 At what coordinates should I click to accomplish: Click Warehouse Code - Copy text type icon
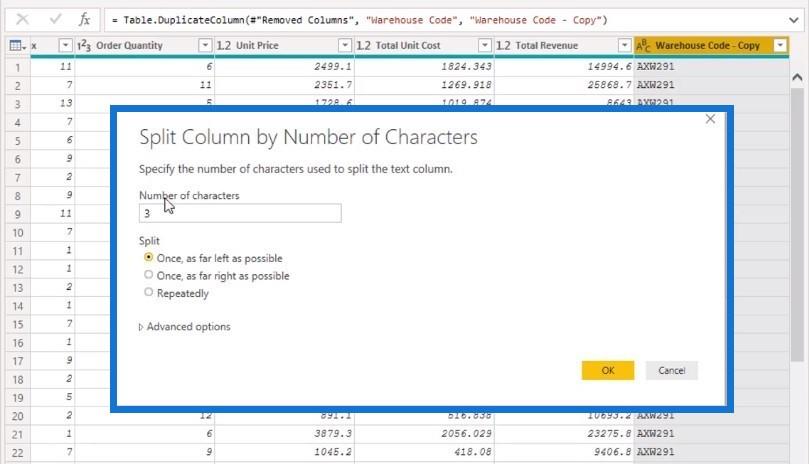pos(643,46)
